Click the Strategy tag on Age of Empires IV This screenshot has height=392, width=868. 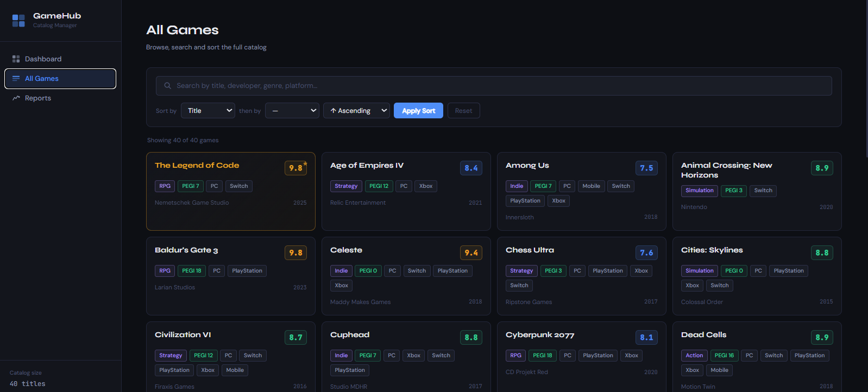pos(346,186)
